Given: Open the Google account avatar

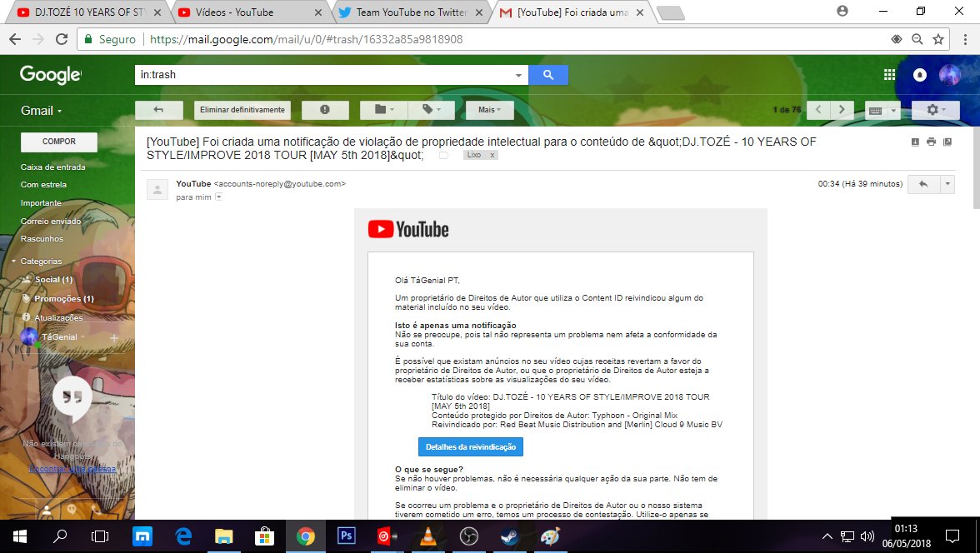Looking at the screenshot, I should [949, 75].
